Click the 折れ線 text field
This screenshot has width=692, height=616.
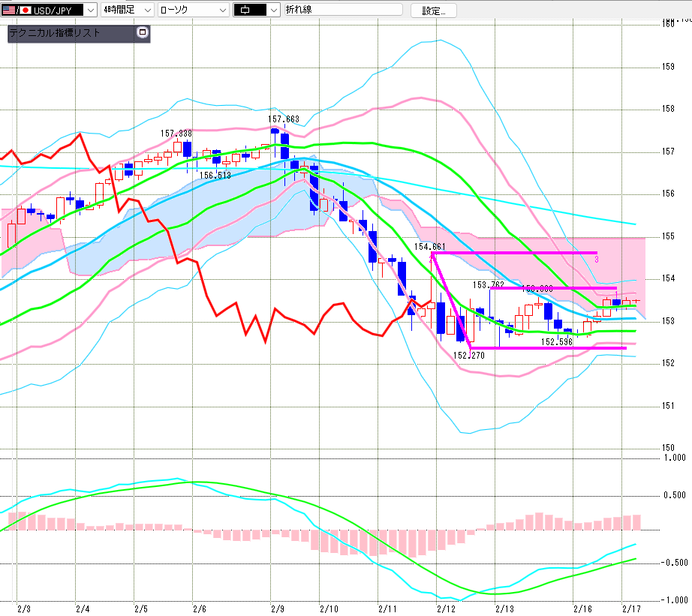click(x=343, y=11)
